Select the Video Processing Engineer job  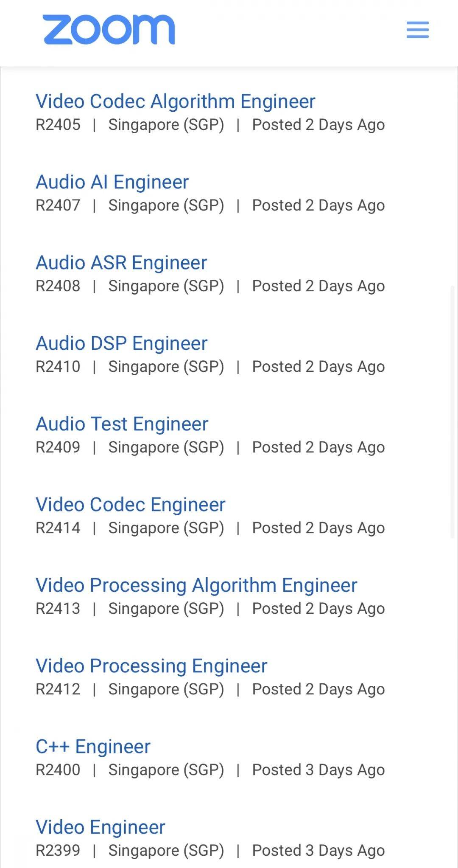(x=151, y=666)
